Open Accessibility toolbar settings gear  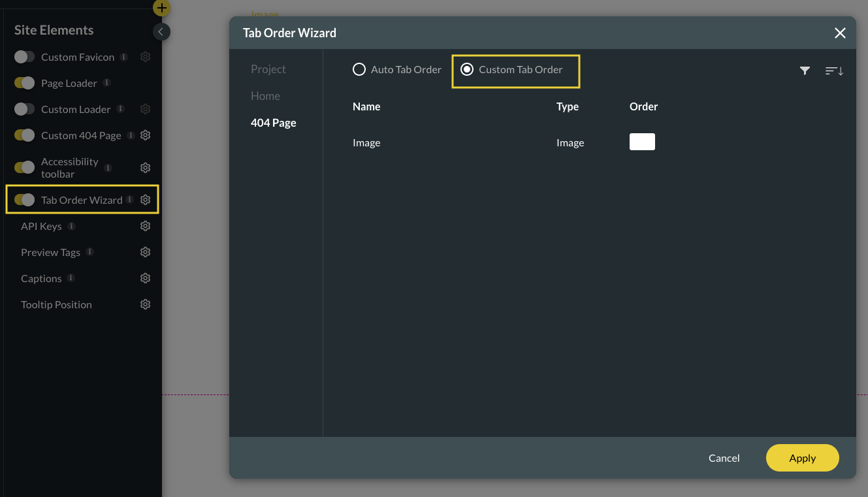click(x=146, y=168)
